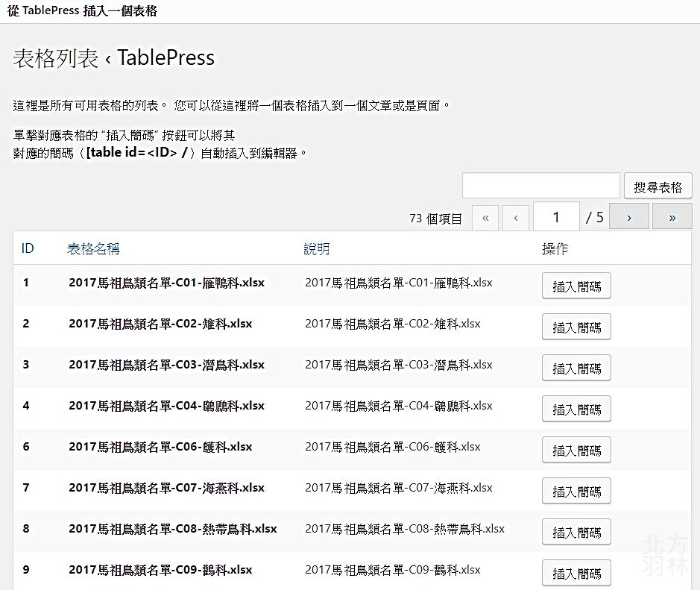The image size is (700, 590).
Task: Insert shortcode for C07-海燕科 table
Action: [x=576, y=492]
